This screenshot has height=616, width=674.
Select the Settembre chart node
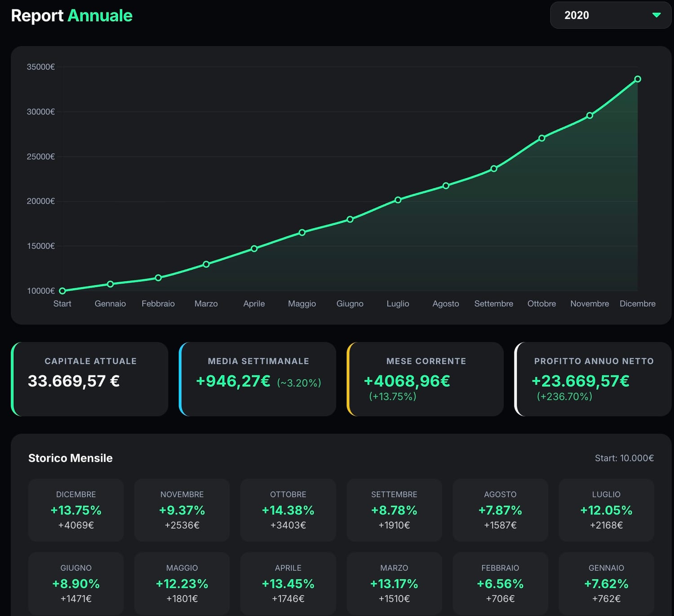[493, 168]
